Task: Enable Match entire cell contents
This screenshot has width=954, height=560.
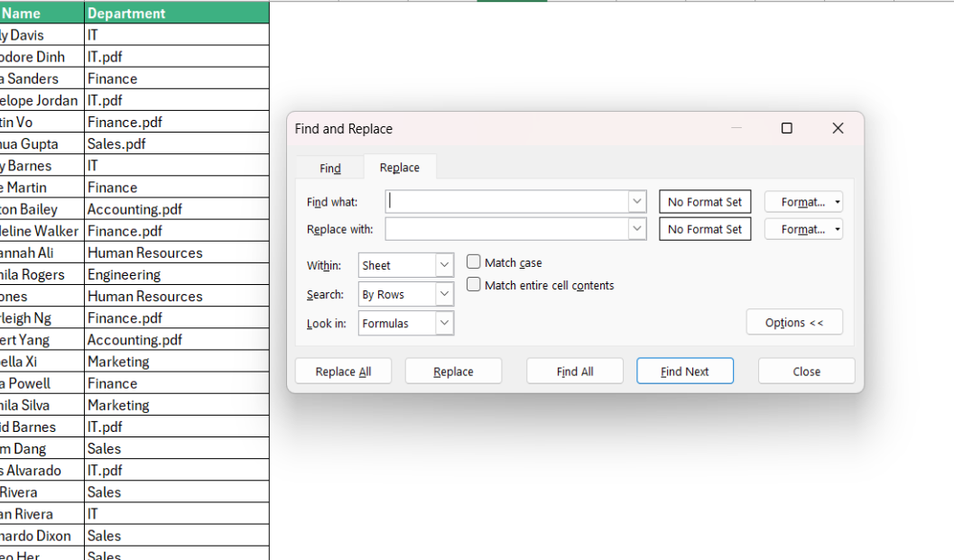Action: 473,284
